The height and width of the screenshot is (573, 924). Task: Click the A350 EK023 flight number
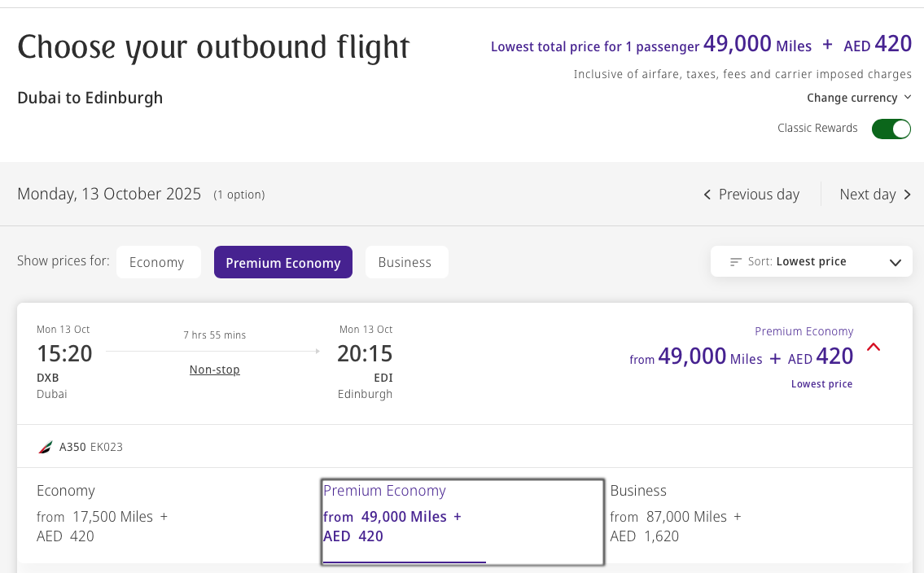coord(90,447)
